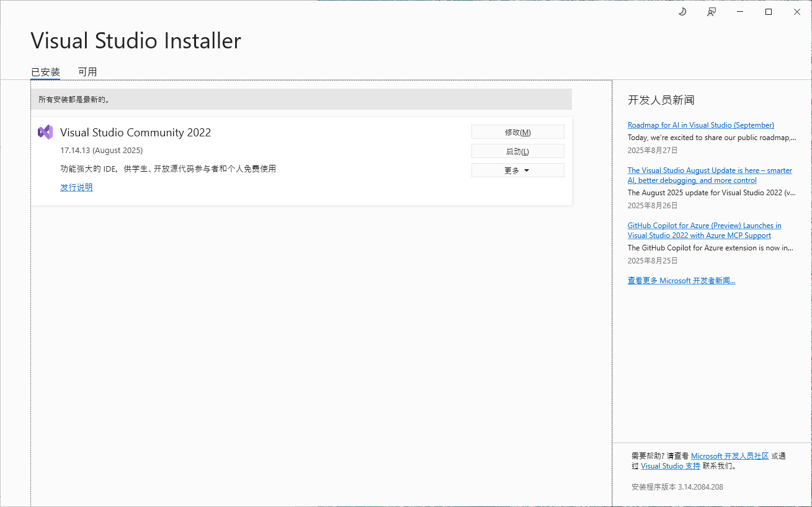The height and width of the screenshot is (507, 812).
Task: Switch to the 已安装 tab
Action: pos(45,72)
